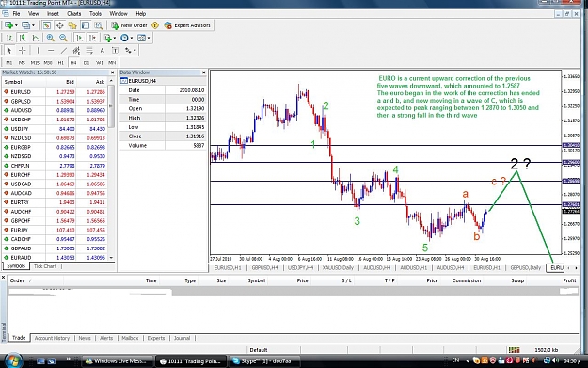Open the Windows Start orb
The height and width of the screenshot is (368, 588).
tap(13, 360)
